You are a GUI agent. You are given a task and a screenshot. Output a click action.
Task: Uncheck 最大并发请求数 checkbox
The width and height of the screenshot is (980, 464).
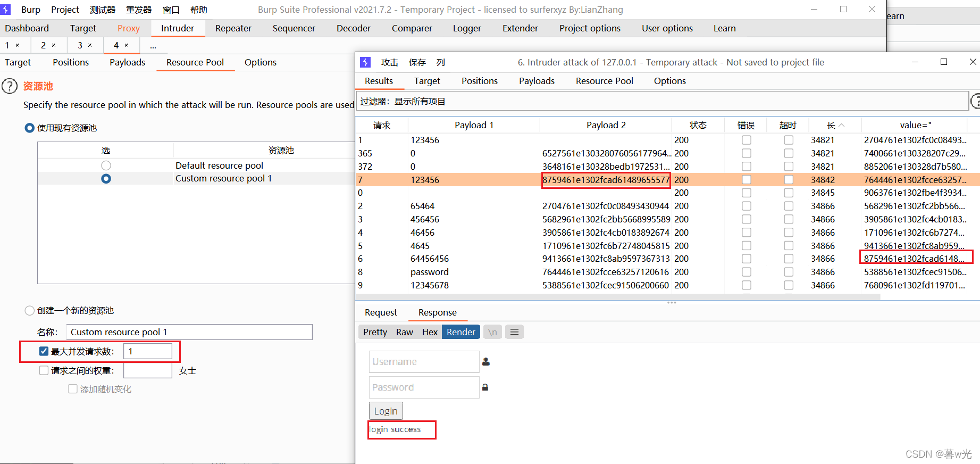[x=44, y=351]
